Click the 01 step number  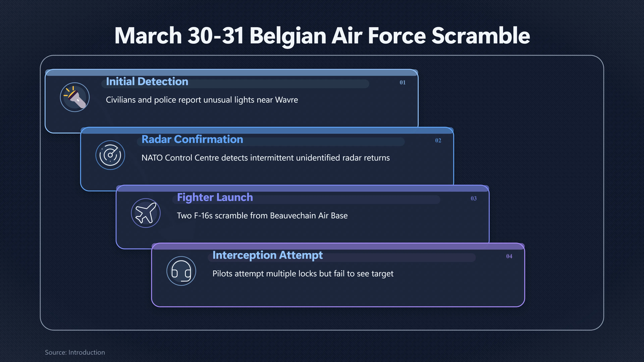[x=402, y=82]
